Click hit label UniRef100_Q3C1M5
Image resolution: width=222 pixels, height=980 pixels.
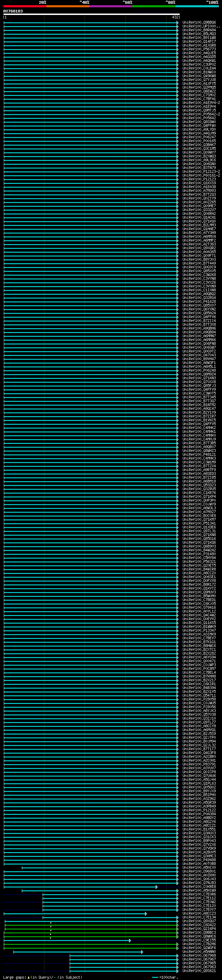pos(199,149)
